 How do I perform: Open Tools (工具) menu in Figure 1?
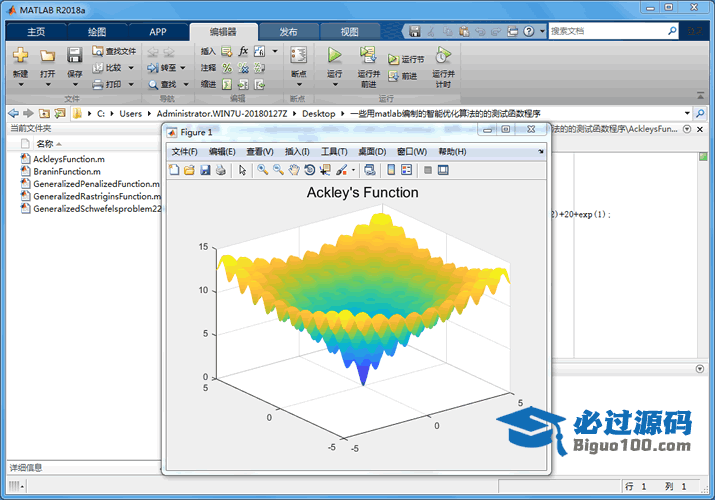(334, 152)
